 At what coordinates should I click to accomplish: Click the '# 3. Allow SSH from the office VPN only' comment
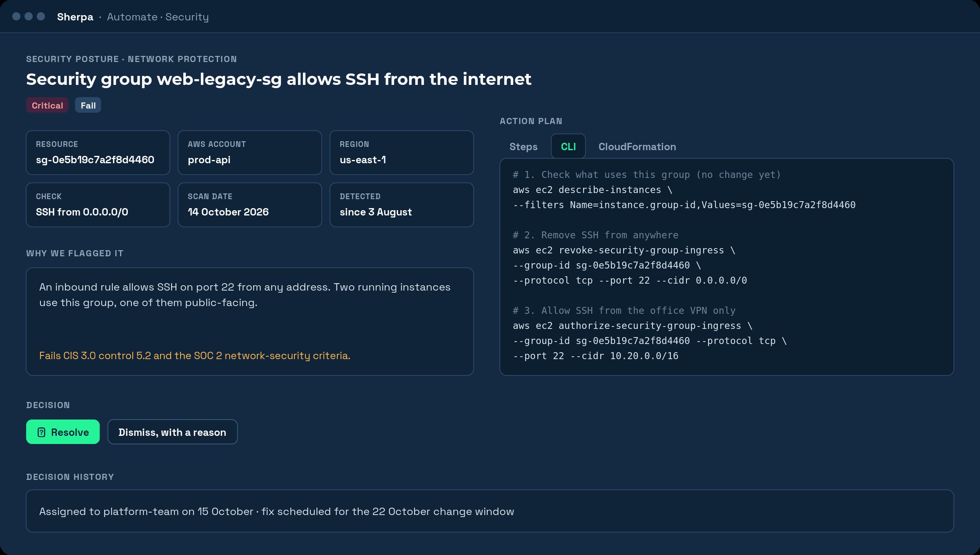click(624, 311)
